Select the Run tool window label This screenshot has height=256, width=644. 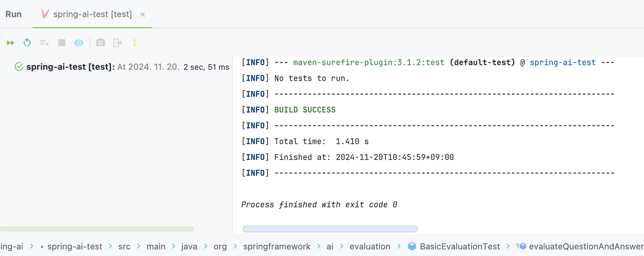tap(13, 14)
